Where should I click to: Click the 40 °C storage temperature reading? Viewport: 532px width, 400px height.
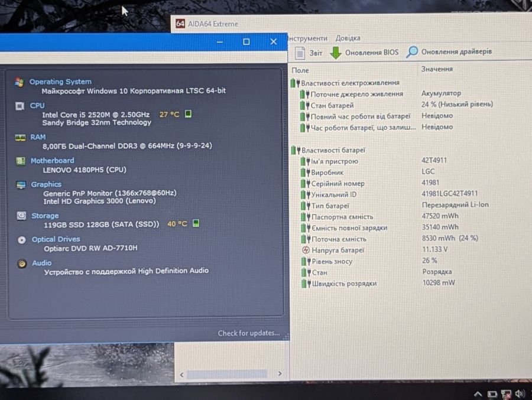[177, 224]
